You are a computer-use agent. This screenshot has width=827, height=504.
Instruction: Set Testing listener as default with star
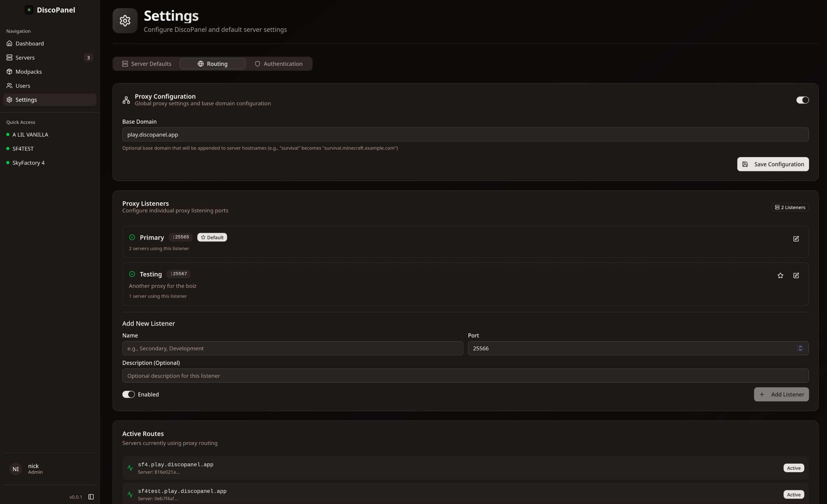780,275
